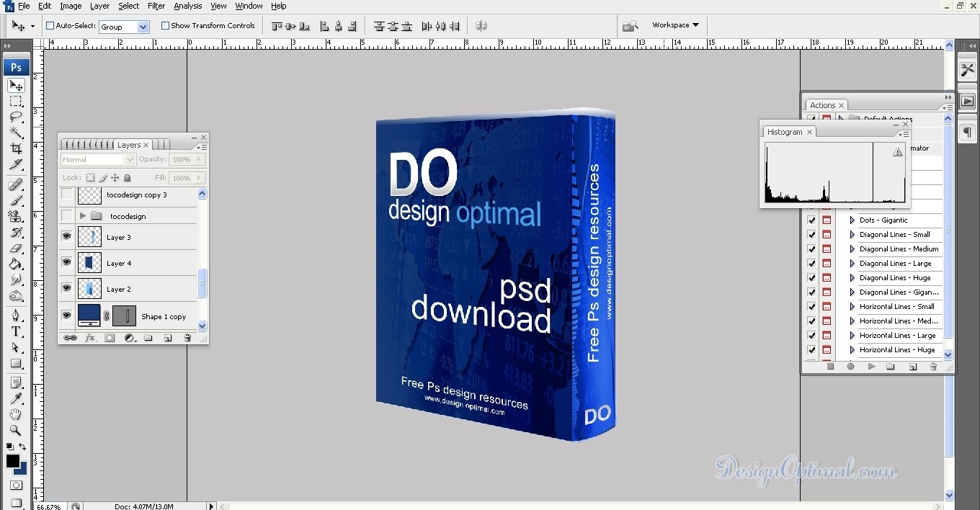Hide the Shape 1 copy layer
The height and width of the screenshot is (510, 980).
click(67, 315)
